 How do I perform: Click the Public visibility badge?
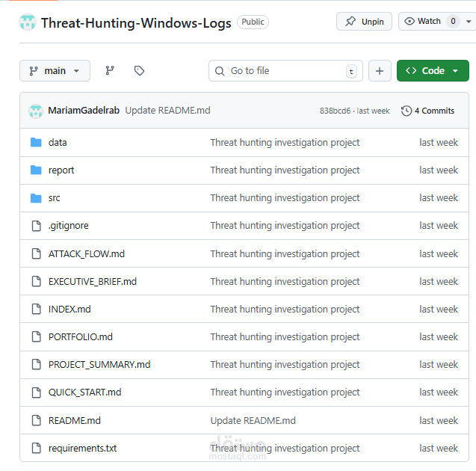[253, 22]
